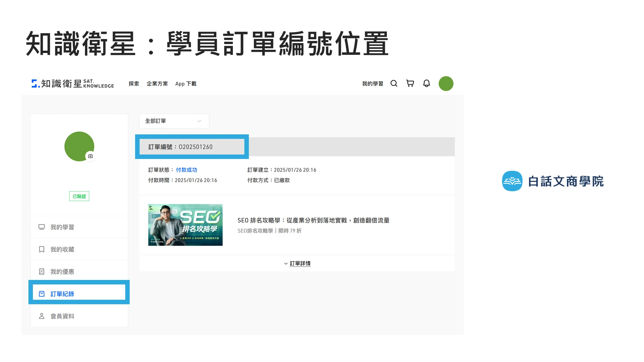Open the SEO 排名攻略學 course title

pyautogui.click(x=313, y=220)
